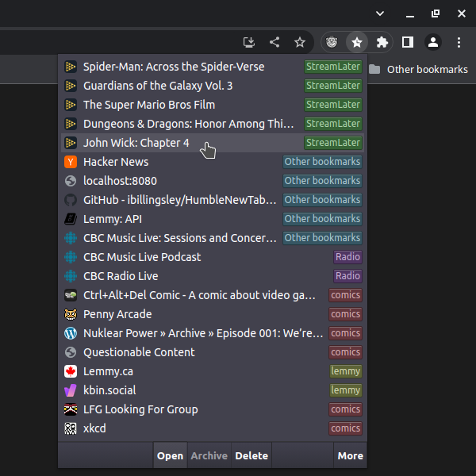Open the xkcd bookmark
Viewport: 476px width, 476px height.
[213, 428]
